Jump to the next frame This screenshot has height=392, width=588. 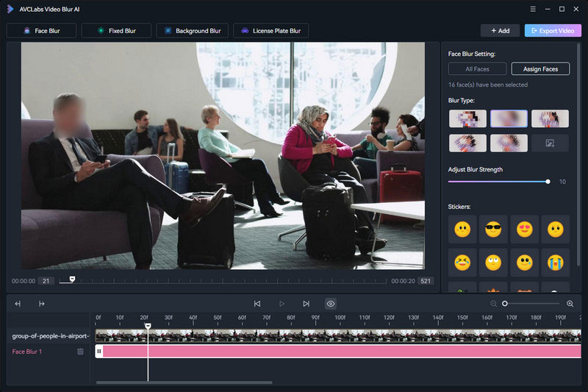pyautogui.click(x=306, y=303)
